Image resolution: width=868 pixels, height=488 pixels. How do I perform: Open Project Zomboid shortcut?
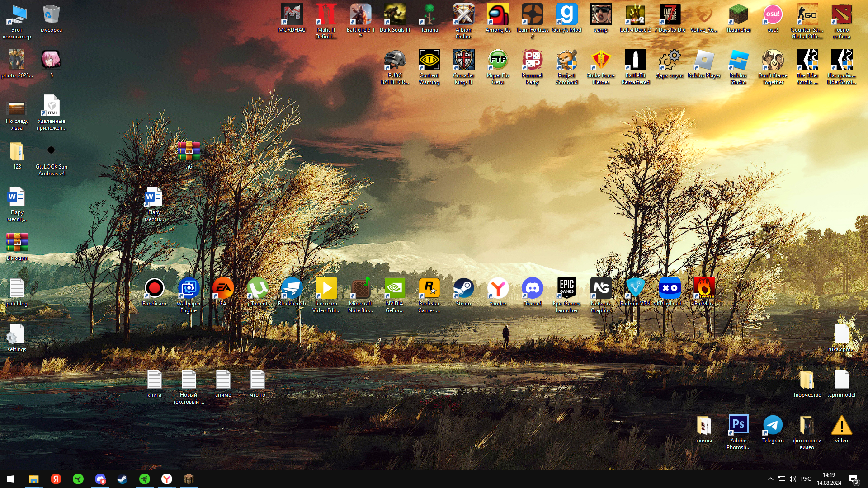pyautogui.click(x=566, y=67)
